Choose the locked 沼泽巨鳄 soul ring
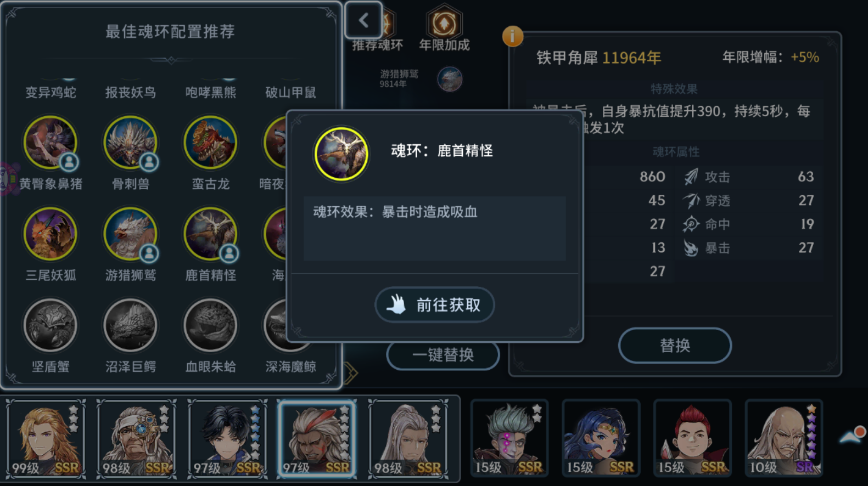The width and height of the screenshot is (868, 486). (x=131, y=325)
